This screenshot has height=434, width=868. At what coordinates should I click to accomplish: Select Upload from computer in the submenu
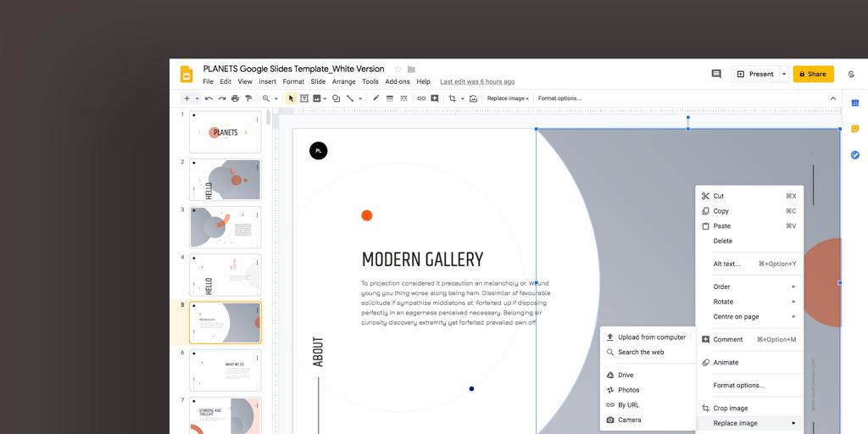click(648, 337)
